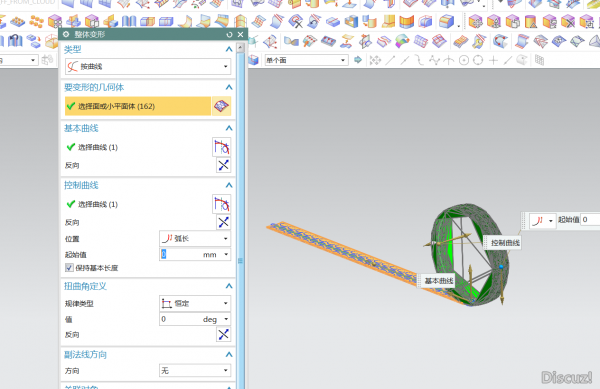Click the curve selection icon under 基本曲线
600x389 pixels.
[222, 147]
